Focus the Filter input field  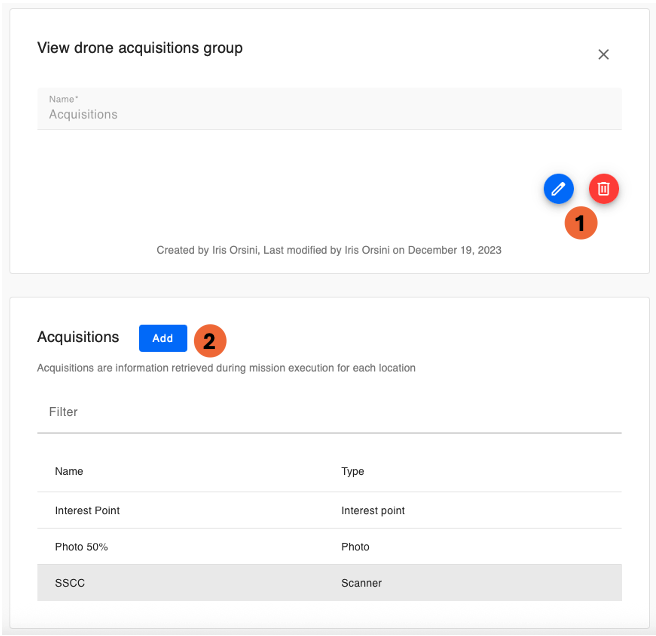point(329,412)
